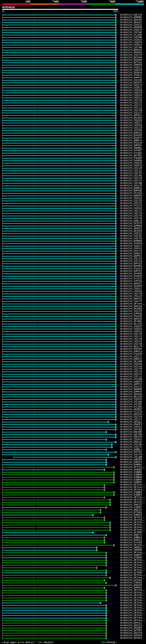Screen dimensions: 146x644
Task: Open hit UniRef100_A9RCF4
Action: pyautogui.click(x=131, y=462)
